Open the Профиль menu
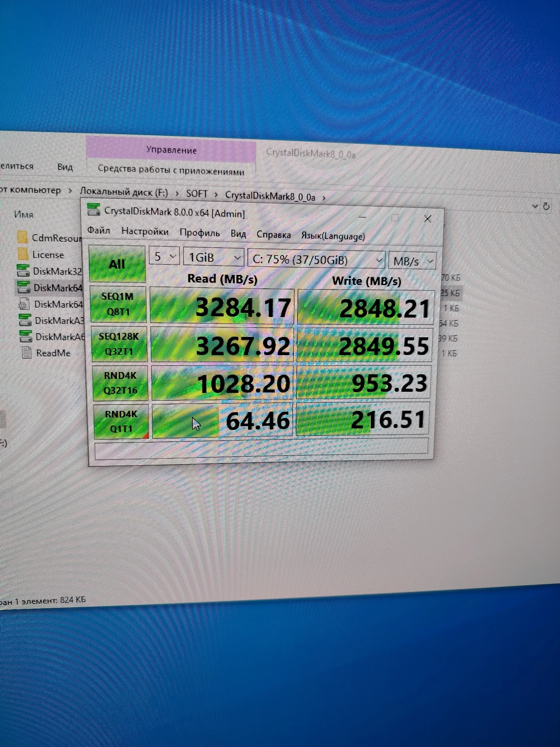The width and height of the screenshot is (560, 747). [200, 233]
